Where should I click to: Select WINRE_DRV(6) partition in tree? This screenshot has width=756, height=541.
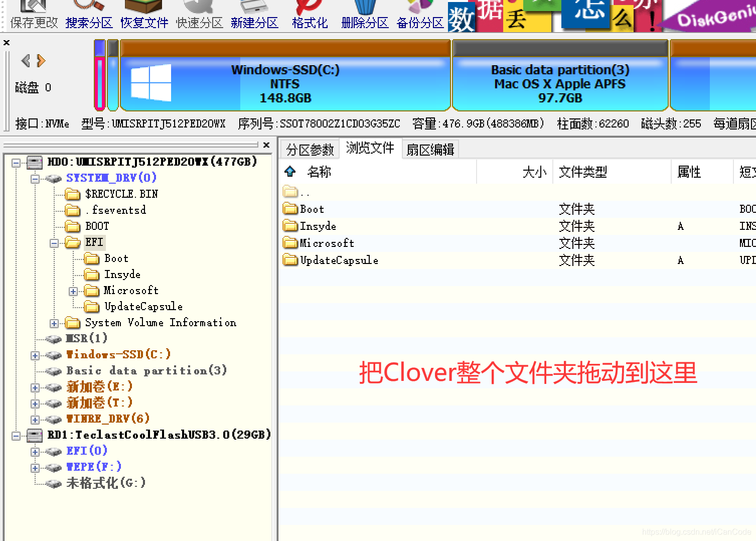tap(108, 419)
